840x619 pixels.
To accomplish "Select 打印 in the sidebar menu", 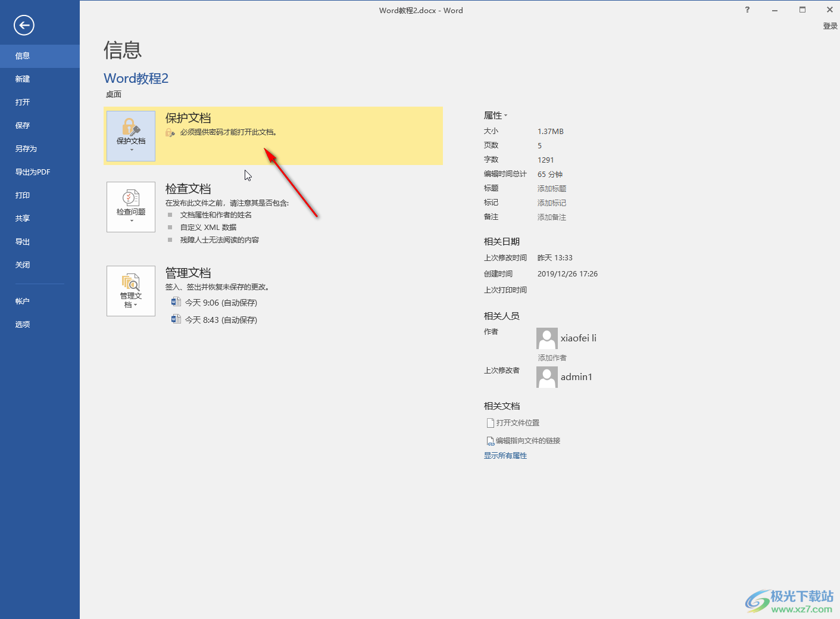I will coord(40,195).
